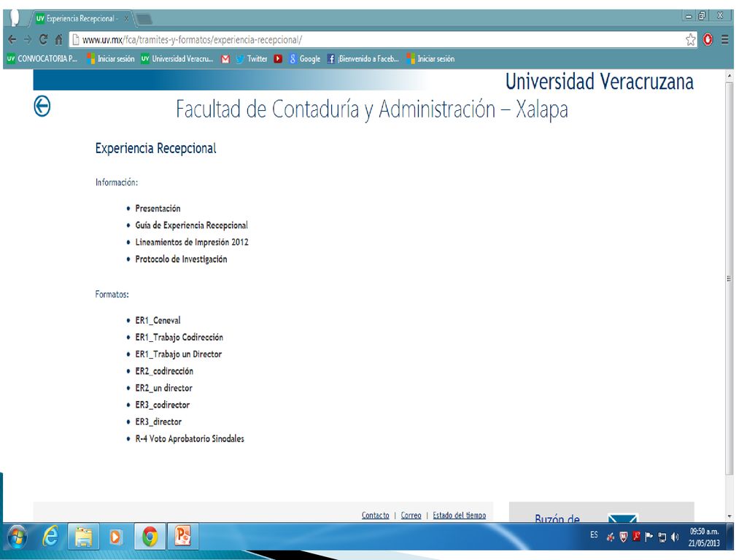Open the clock showing 09:50 a.m.
747x560 pixels.
(704, 537)
